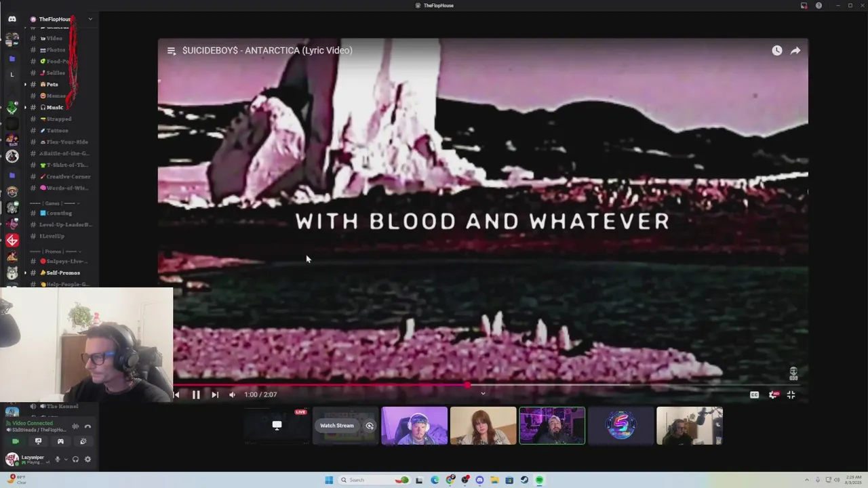The height and width of the screenshot is (488, 868).
Task: Open the green frog avatar server
Action: coord(12,108)
